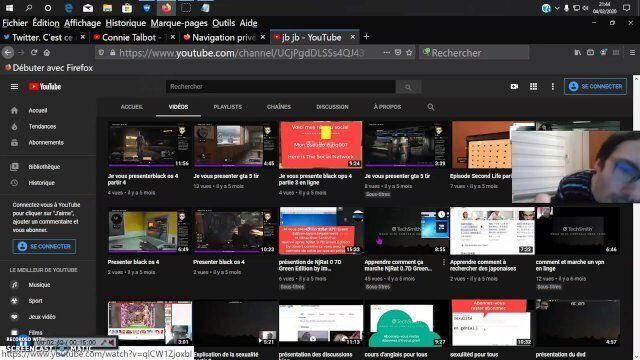Open thumbnail of cours d'anglais pour tous
This screenshot has height=360, width=640.
[406, 324]
